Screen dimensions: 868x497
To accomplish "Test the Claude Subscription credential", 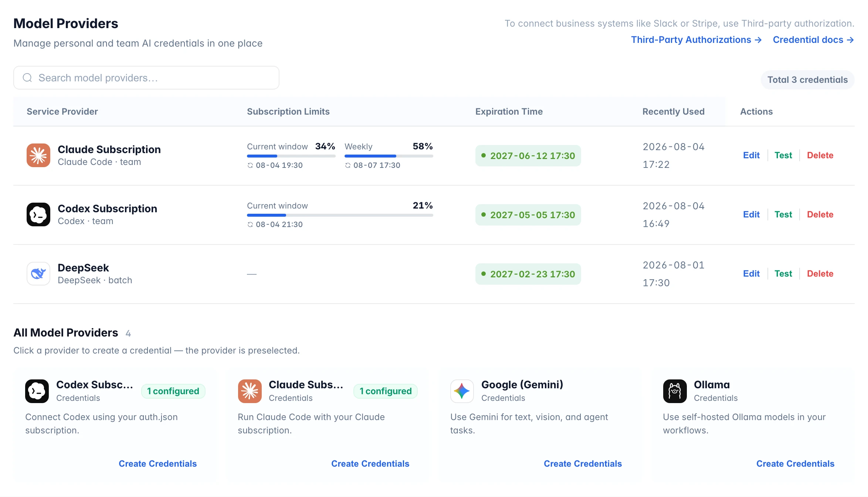I will 783,155.
